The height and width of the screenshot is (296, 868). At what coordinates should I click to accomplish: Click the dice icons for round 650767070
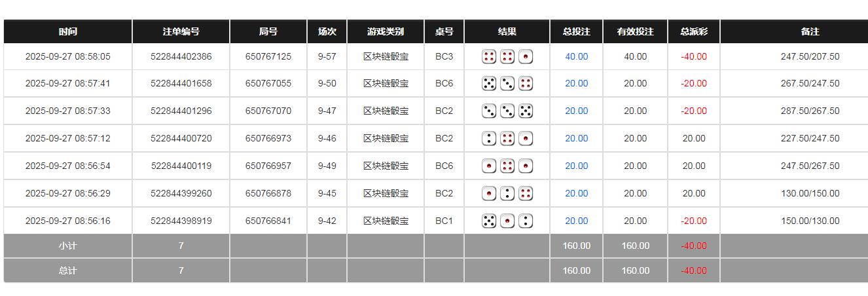(507, 111)
